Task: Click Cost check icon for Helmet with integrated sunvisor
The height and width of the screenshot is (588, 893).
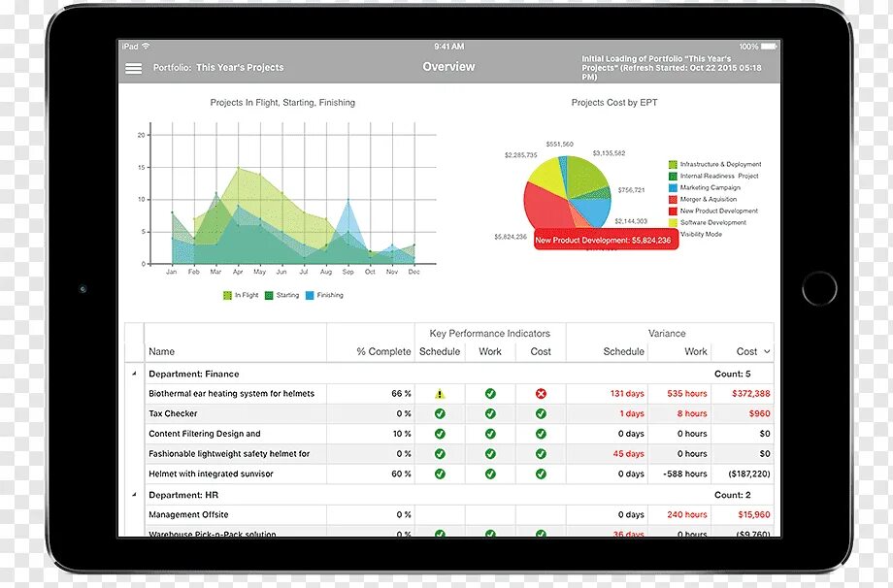Action: [x=541, y=474]
